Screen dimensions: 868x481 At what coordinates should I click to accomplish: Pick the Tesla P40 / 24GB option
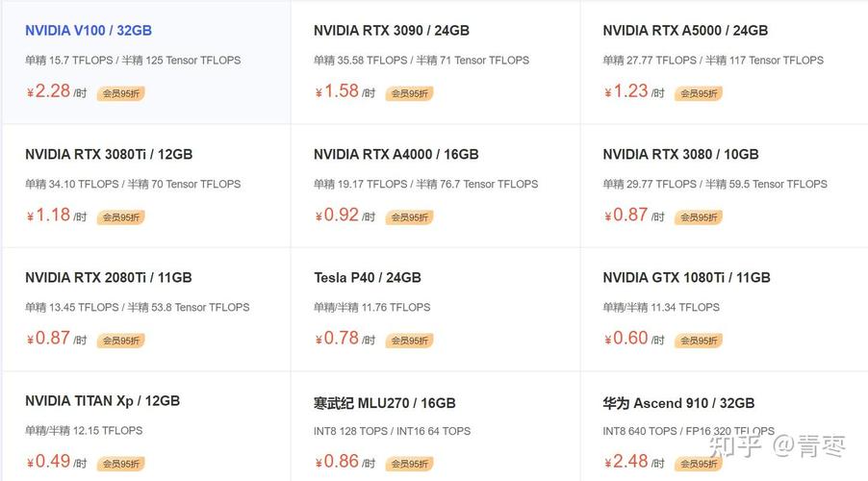click(368, 278)
